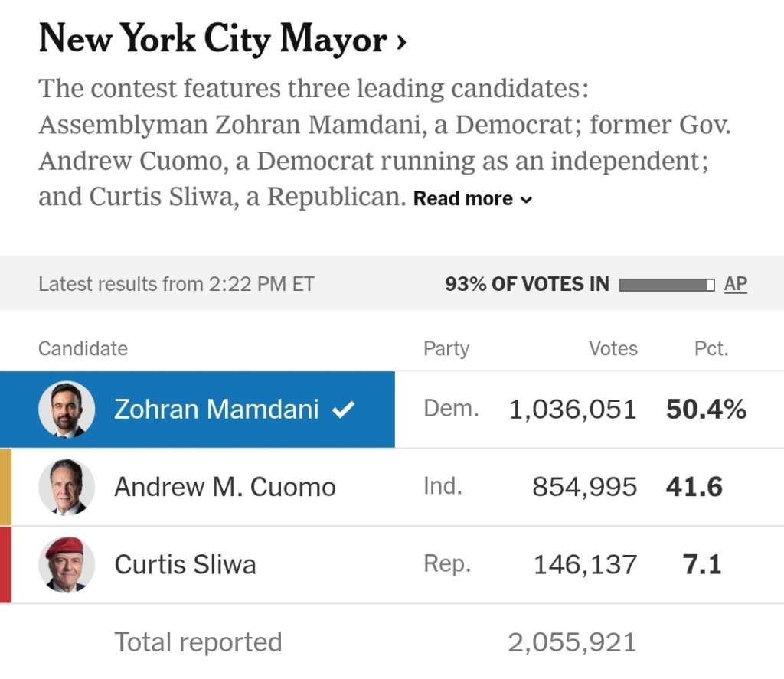
Task: Click the Total reported row label
Action: 198,642
